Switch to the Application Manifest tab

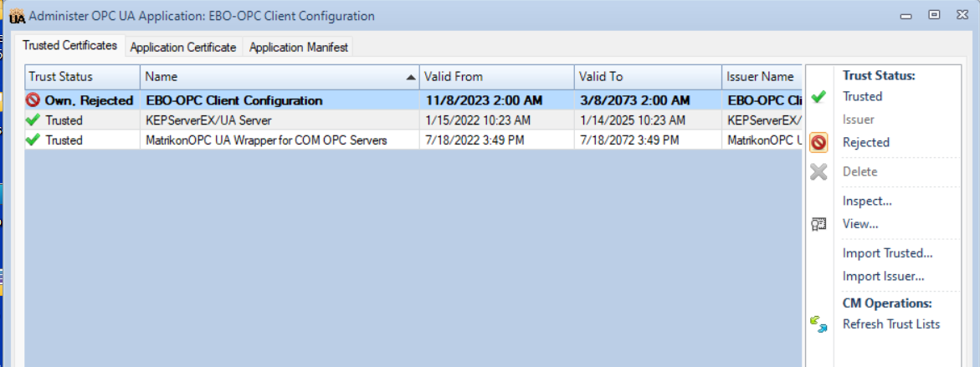(x=298, y=48)
